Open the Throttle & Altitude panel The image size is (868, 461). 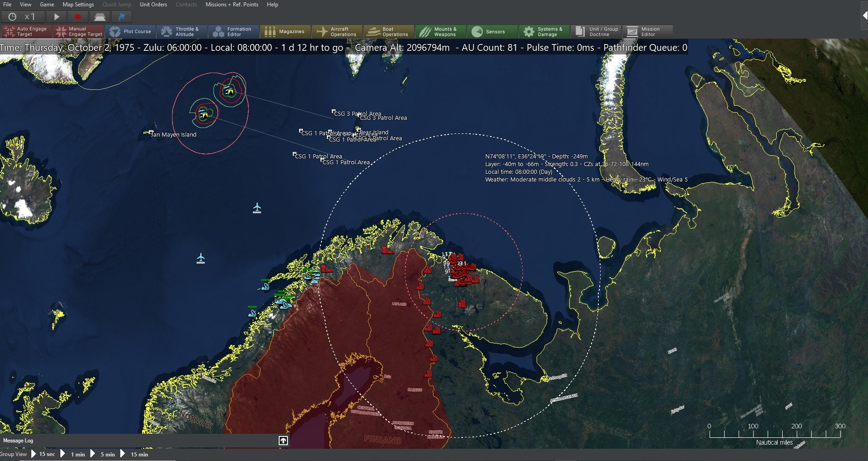tap(182, 32)
